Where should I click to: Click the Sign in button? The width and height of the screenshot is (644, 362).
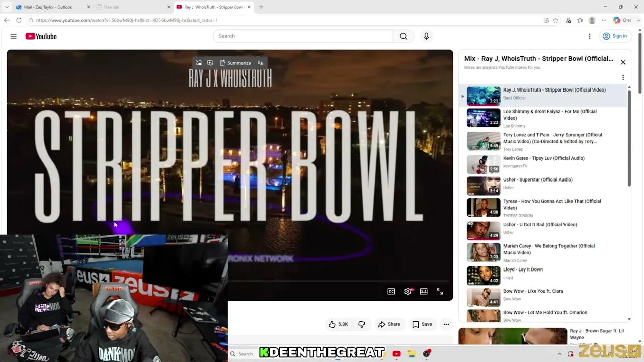point(615,36)
